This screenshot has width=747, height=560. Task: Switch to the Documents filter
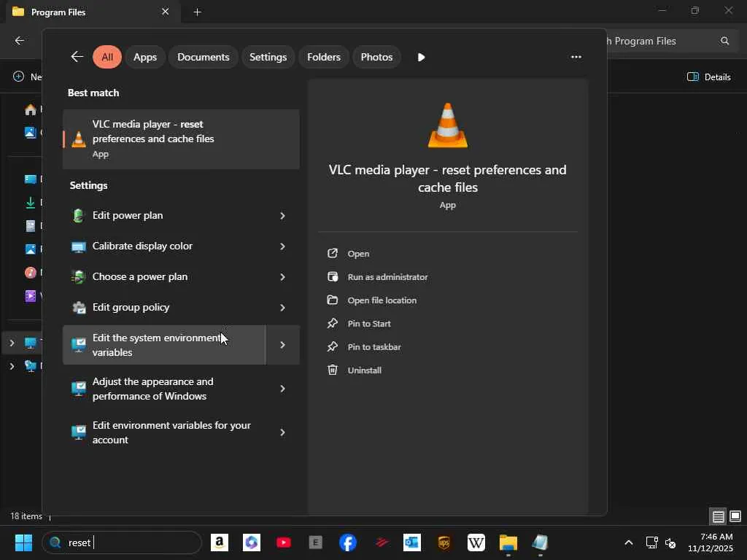coord(204,57)
